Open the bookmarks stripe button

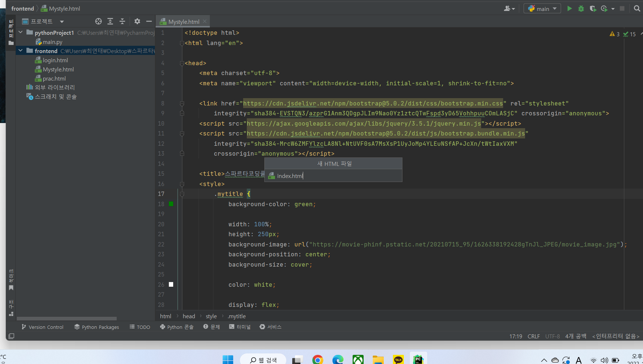[x=11, y=279]
